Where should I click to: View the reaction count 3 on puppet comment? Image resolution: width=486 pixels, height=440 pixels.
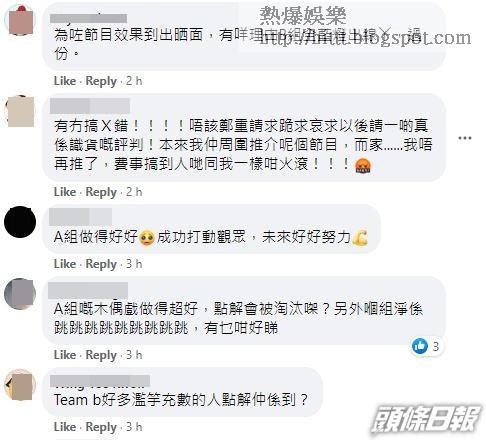[x=435, y=347]
